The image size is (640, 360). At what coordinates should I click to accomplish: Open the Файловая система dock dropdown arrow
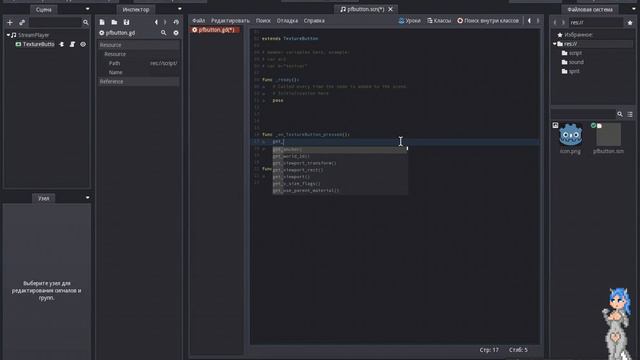coord(633,9)
